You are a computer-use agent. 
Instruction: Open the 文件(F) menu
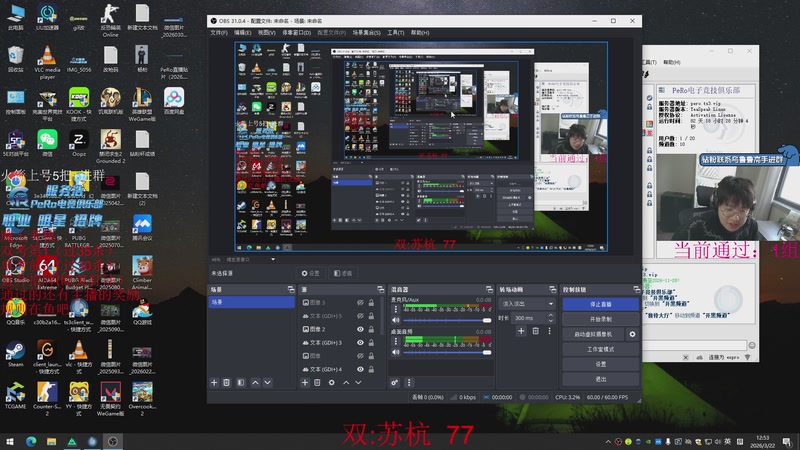219,33
